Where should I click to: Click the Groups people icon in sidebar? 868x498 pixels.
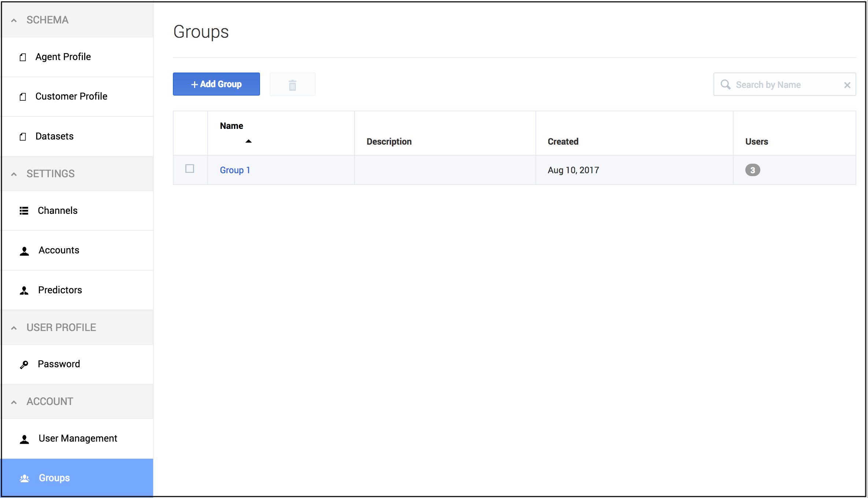point(25,478)
